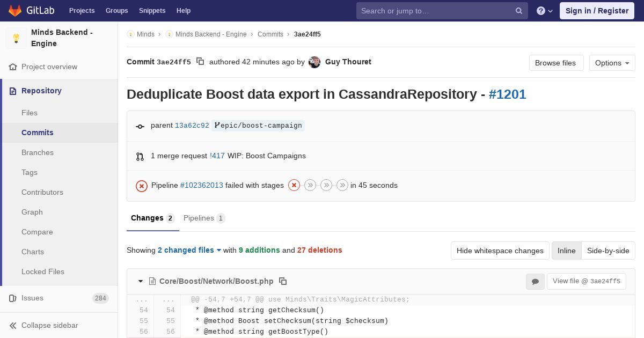Click the failed first stage icon

(294, 185)
